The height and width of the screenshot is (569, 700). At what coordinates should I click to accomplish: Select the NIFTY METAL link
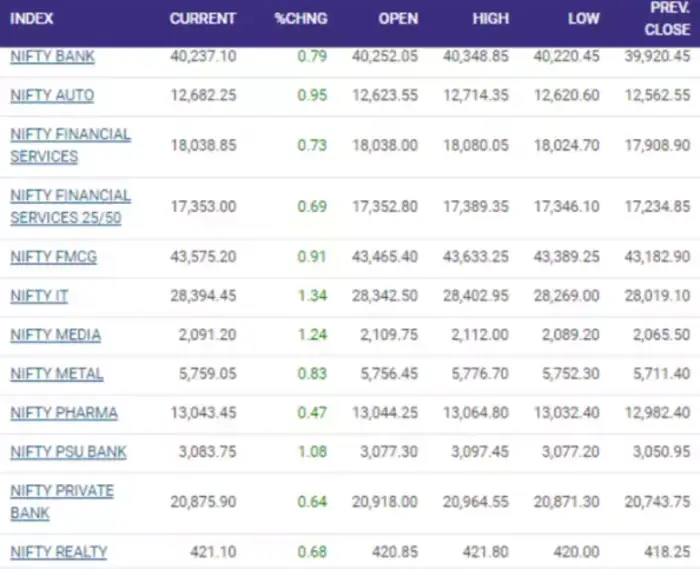(56, 374)
